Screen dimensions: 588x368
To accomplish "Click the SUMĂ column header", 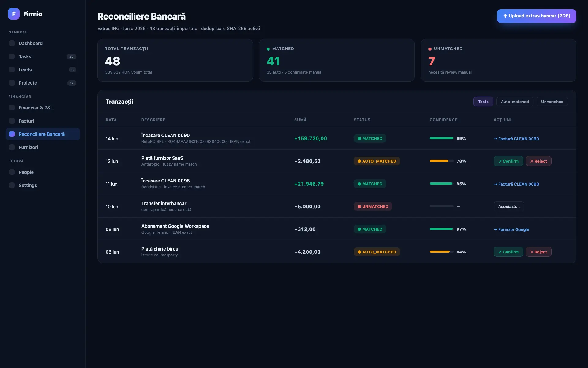I will coord(300,120).
